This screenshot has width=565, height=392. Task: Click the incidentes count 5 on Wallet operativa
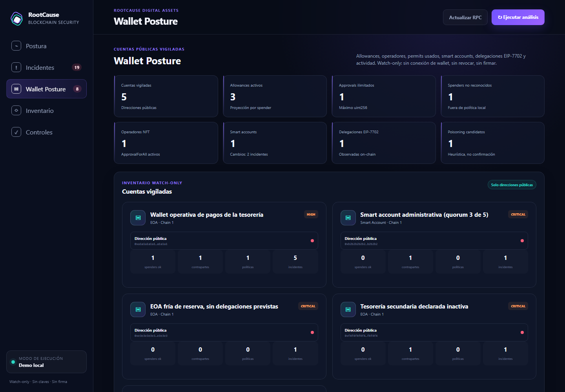(x=295, y=258)
